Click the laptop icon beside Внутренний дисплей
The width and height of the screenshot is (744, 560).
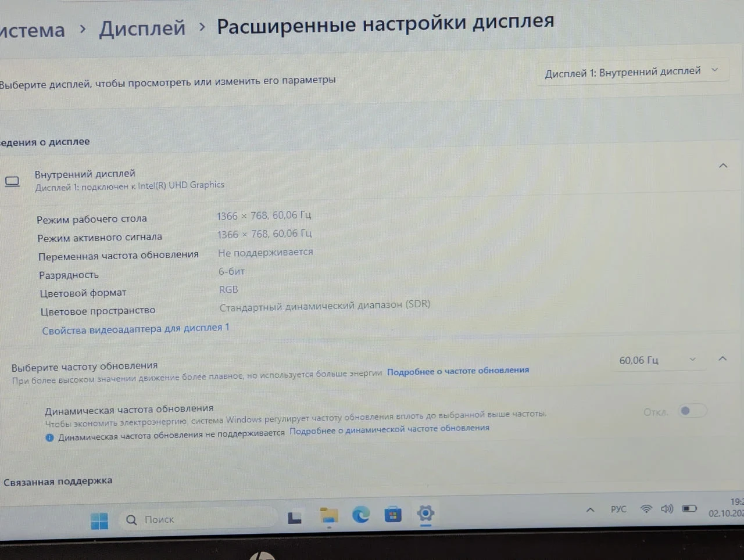coord(12,182)
